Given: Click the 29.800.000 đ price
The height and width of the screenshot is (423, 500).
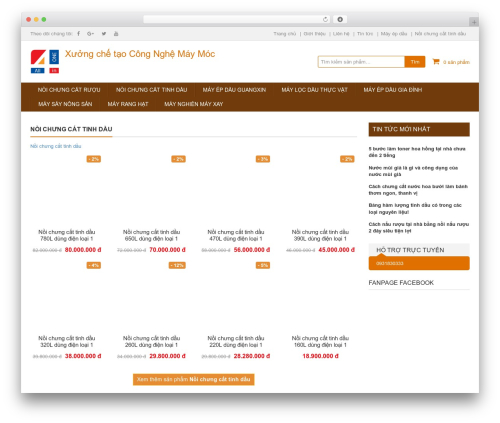Looking at the screenshot, I should (167, 356).
